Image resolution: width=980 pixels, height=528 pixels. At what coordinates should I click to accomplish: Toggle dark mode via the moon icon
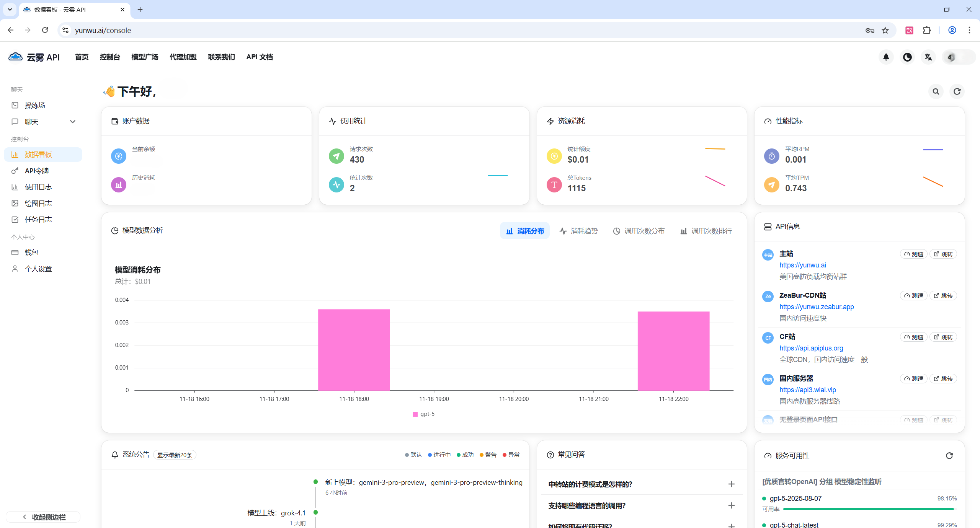tap(907, 57)
